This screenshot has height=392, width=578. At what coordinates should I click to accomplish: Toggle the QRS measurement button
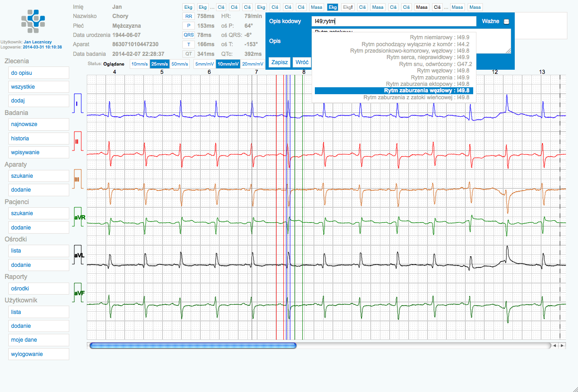(188, 35)
